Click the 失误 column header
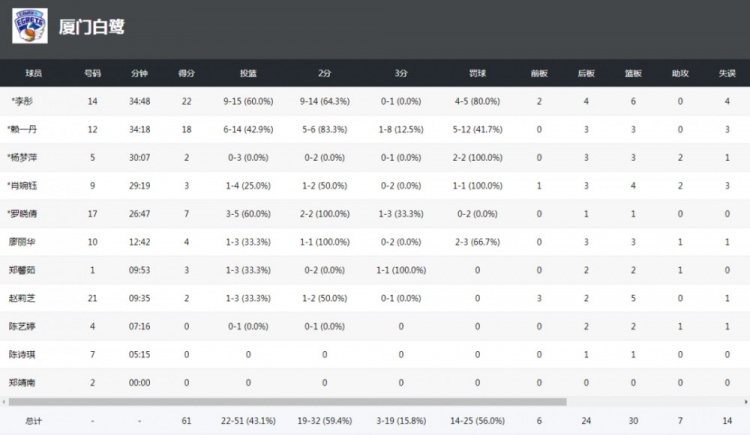 [x=727, y=73]
